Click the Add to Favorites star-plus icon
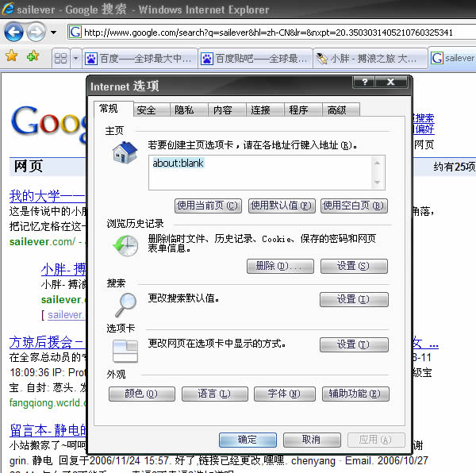This screenshot has height=473, width=476. [x=33, y=57]
